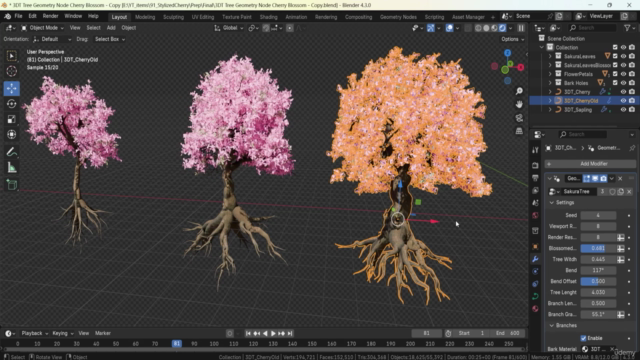
Task: Open Output properties tab
Action: (x=535, y=178)
